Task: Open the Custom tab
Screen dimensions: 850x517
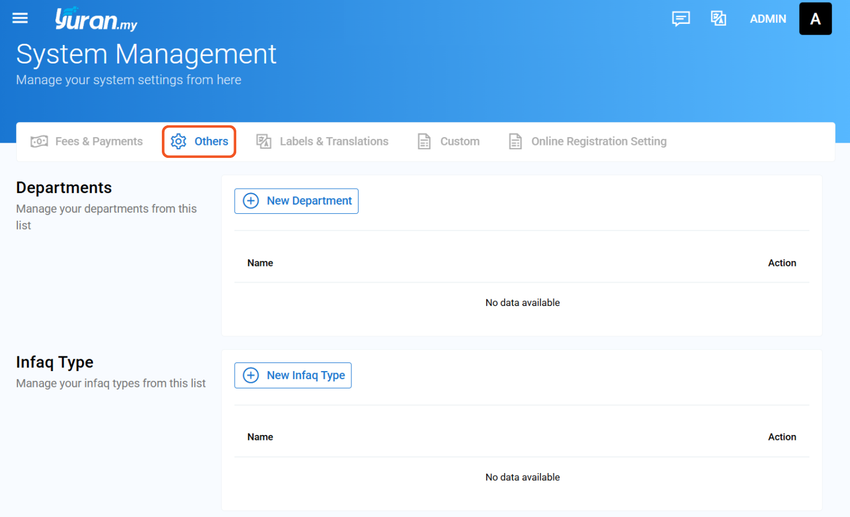Action: 449,141
